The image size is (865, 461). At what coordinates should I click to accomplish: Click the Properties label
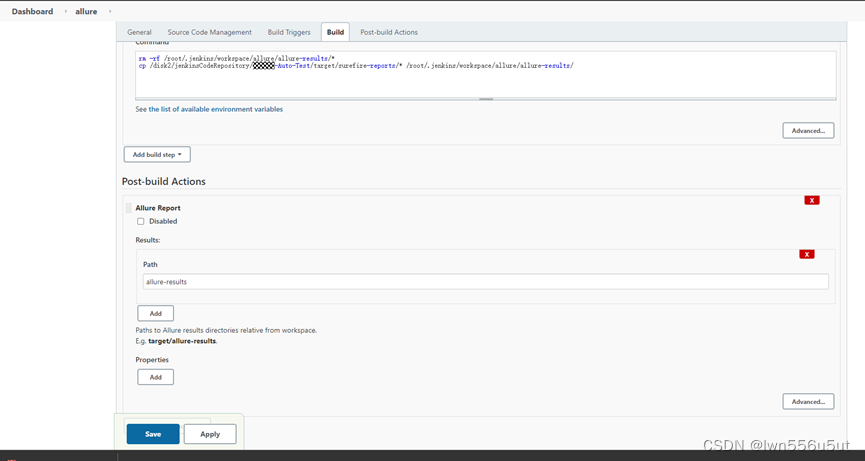pos(152,360)
